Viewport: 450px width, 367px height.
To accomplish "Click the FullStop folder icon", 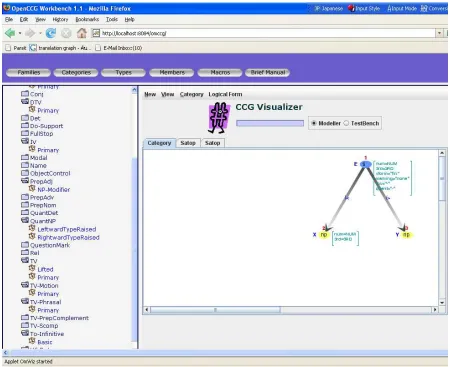I will pyautogui.click(x=25, y=133).
